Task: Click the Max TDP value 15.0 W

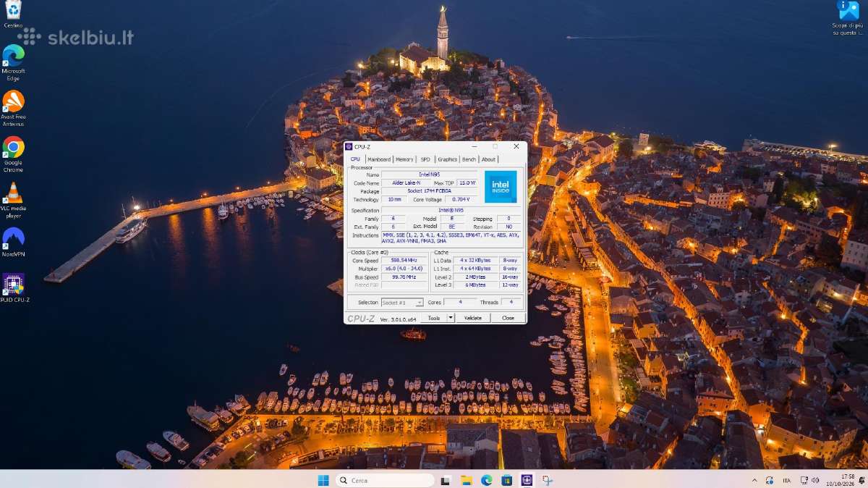Action: (467, 182)
